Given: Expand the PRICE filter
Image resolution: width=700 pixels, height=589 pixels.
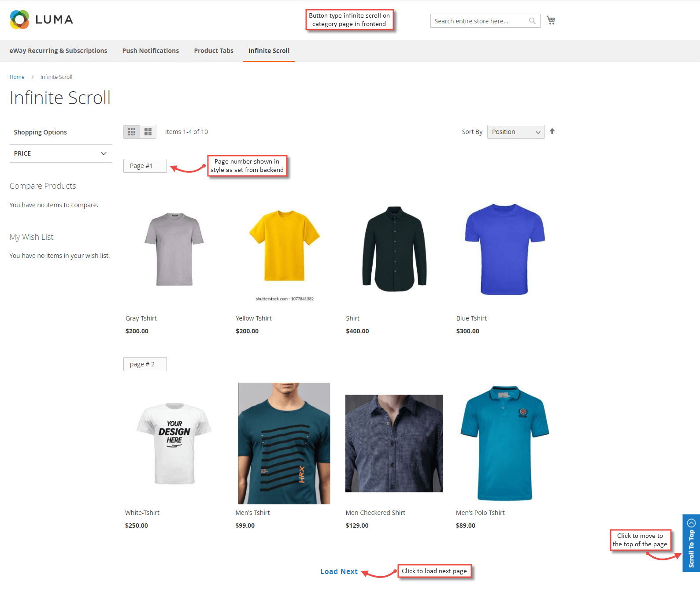Looking at the screenshot, I should pos(61,153).
